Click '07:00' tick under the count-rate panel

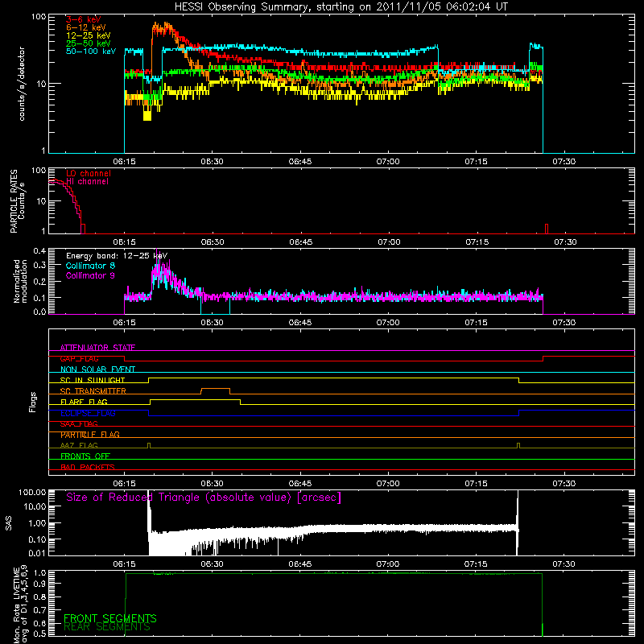click(388, 162)
